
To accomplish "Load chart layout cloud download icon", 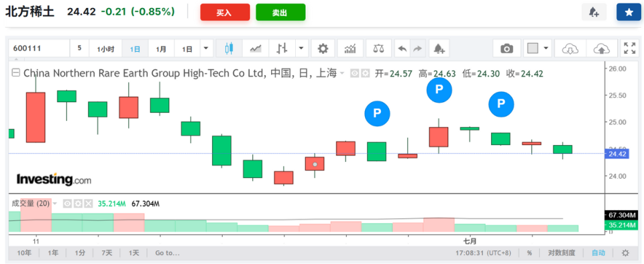I will (570, 48).
